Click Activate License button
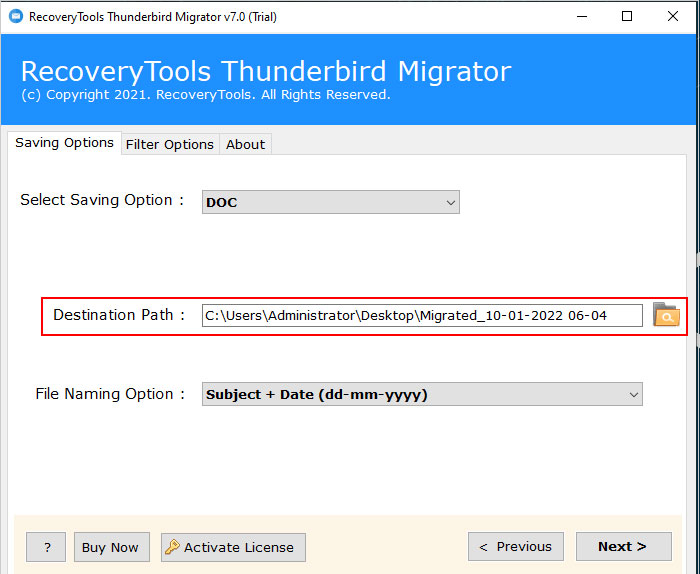The image size is (700, 574). pyautogui.click(x=233, y=547)
